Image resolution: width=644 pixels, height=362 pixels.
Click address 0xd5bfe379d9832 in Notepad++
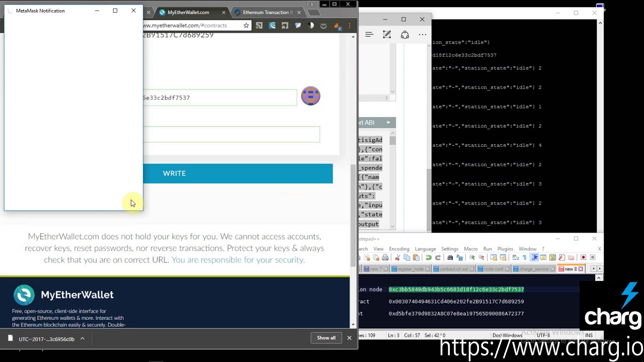pyautogui.click(x=456, y=314)
